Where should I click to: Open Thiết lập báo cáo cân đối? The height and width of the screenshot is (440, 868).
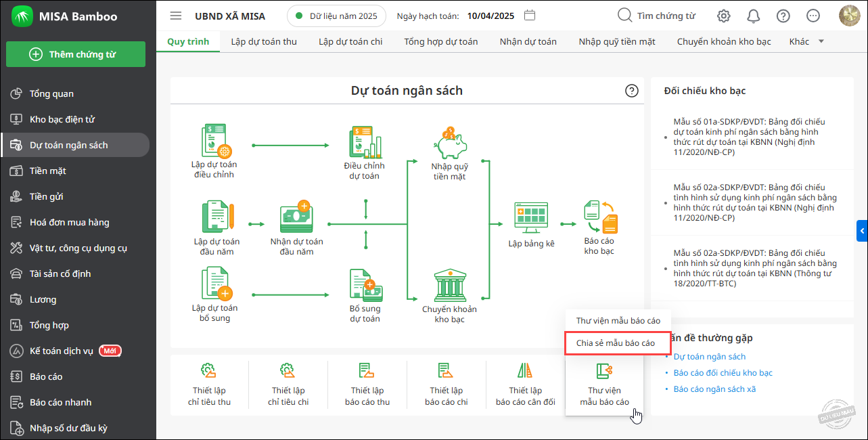526,386
